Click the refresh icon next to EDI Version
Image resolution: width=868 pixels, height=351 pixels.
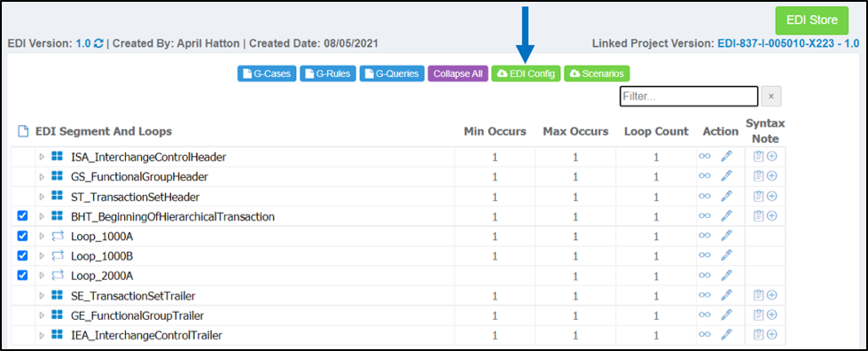coord(98,43)
